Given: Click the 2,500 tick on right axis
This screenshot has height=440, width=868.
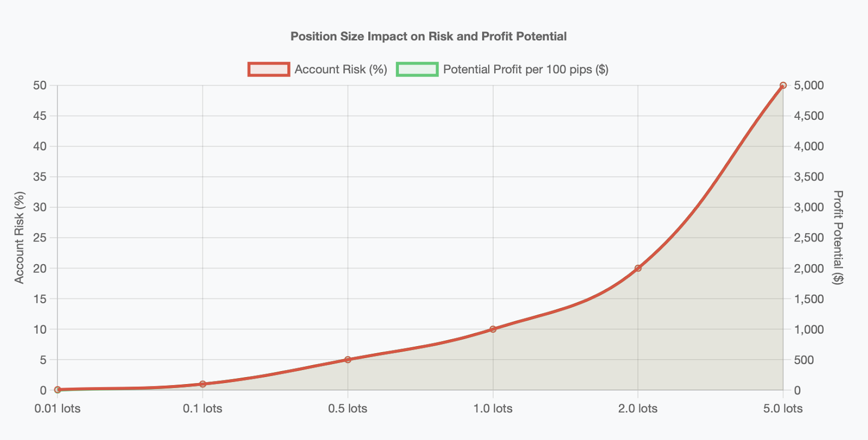Looking at the screenshot, I should (808, 238).
